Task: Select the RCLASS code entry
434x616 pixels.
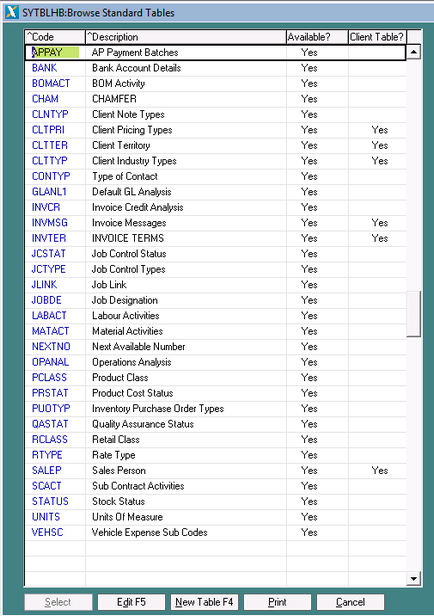Action: pyautogui.click(x=49, y=439)
